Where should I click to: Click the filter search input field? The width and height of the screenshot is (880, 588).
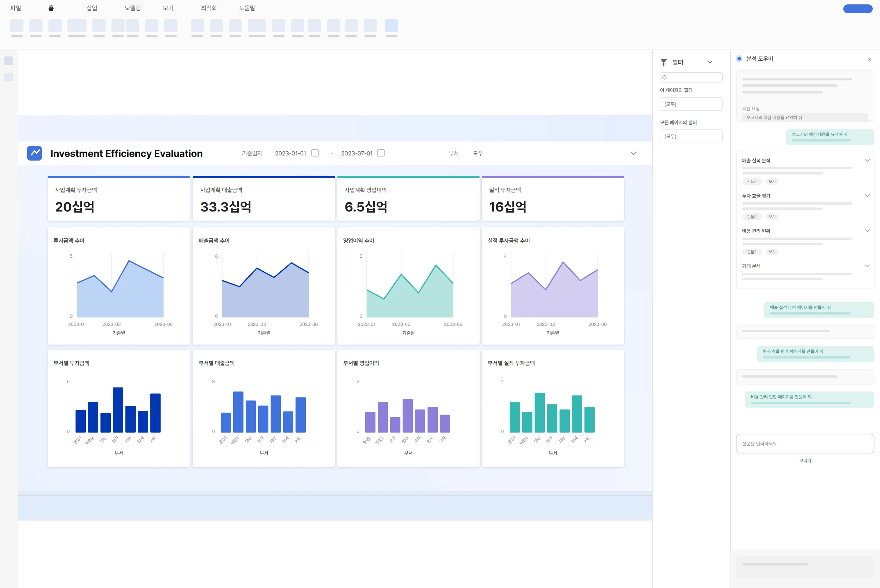click(x=691, y=77)
